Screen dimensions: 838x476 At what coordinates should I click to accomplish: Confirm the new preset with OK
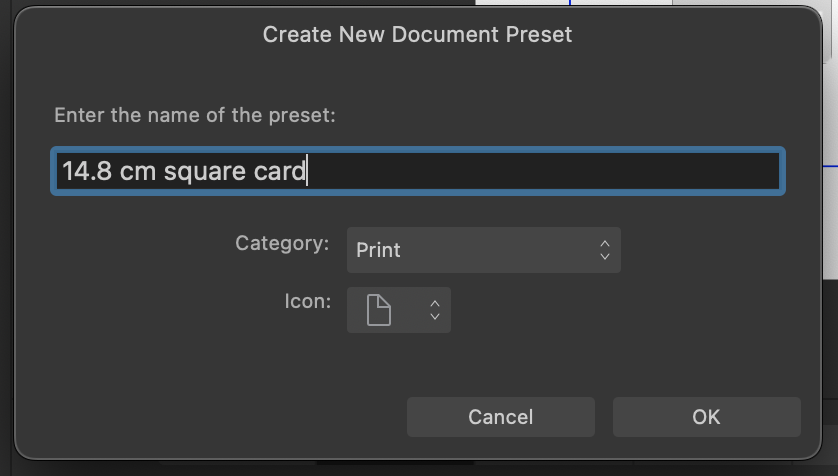pos(707,417)
